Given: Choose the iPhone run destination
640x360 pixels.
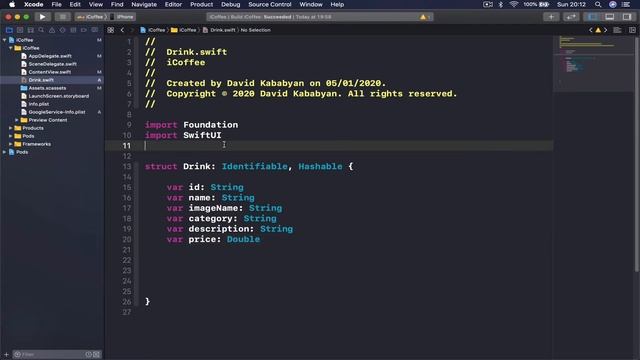Looking at the screenshot, I should coord(122,17).
